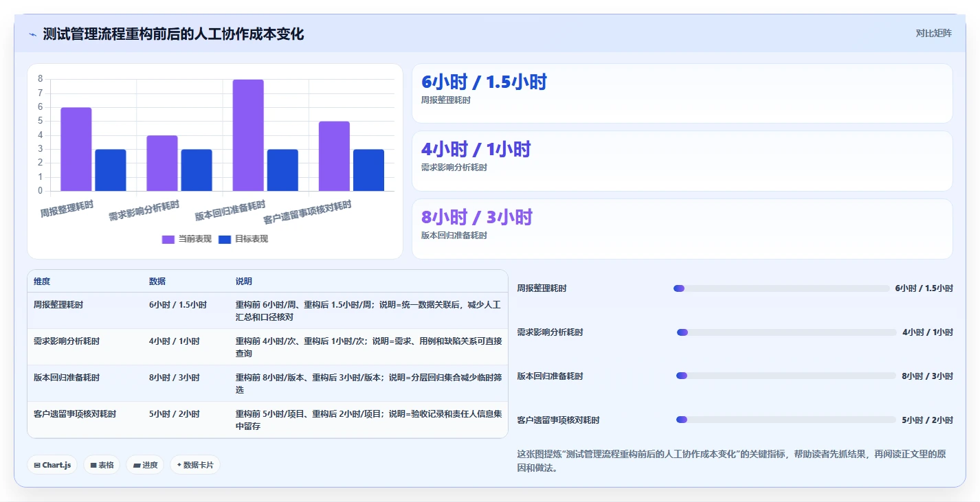
Task: Click the 版本回归准备耗时 progress bar
Action: (x=786, y=376)
